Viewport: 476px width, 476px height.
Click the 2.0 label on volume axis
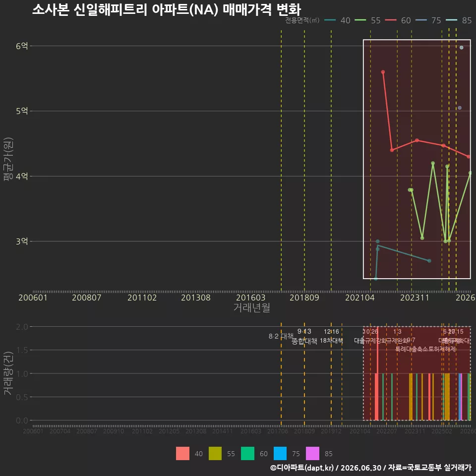pyautogui.click(x=22, y=327)
